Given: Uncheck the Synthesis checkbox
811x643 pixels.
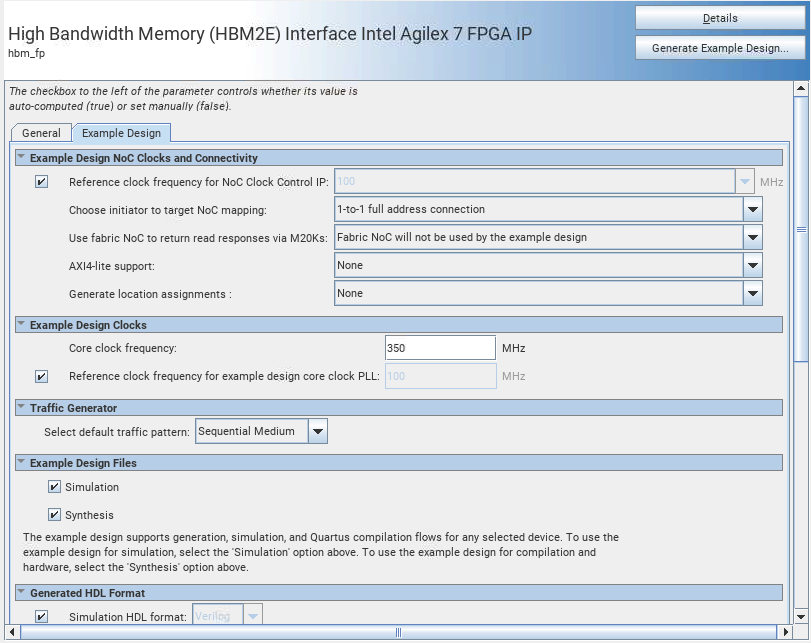Looking at the screenshot, I should [55, 515].
